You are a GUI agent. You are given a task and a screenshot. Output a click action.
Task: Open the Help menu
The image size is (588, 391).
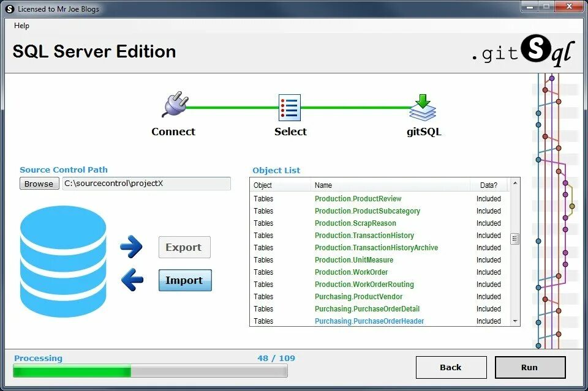tap(21, 26)
